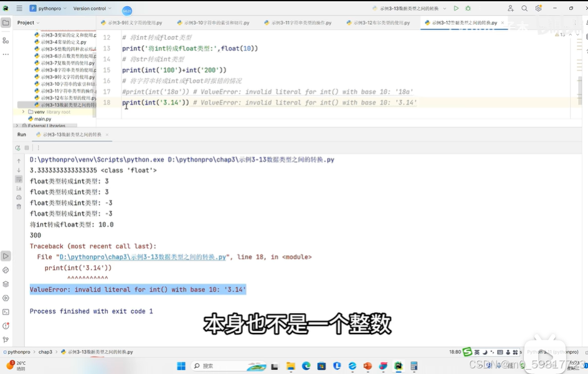This screenshot has width=588, height=374.
Task: Open Search Everywhere with the magnifier icon
Action: (524, 8)
